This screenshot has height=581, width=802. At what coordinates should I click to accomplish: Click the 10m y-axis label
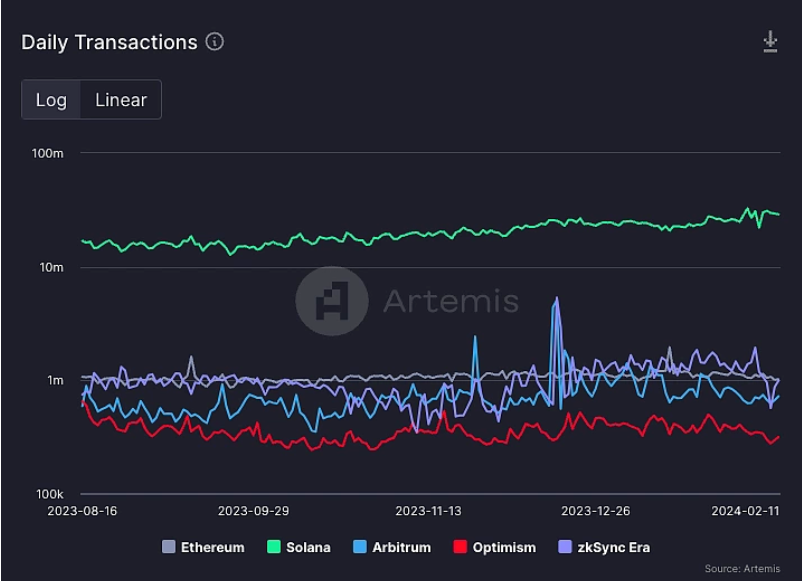[52, 267]
